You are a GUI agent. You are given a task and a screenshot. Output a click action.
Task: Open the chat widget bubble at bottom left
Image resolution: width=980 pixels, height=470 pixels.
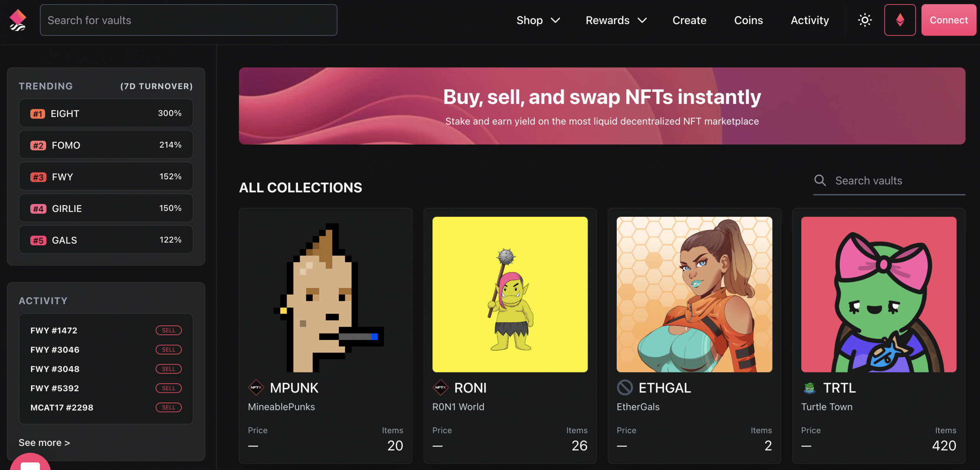[x=30, y=462]
